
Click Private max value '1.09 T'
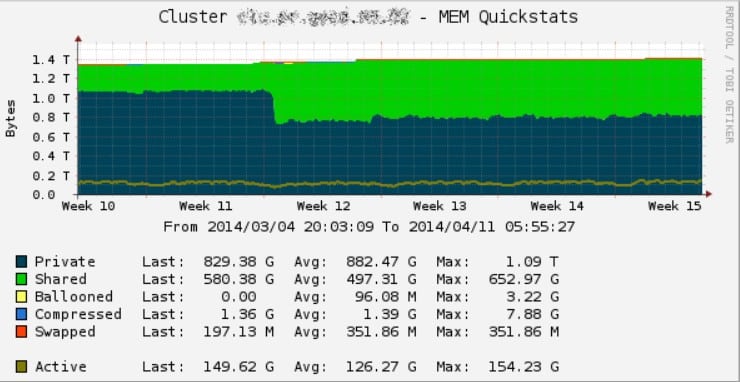click(x=532, y=262)
